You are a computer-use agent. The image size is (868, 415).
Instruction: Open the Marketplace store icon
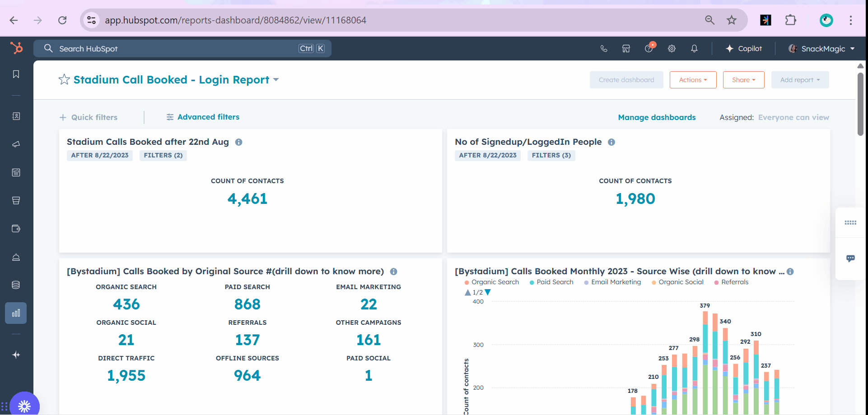tap(626, 49)
